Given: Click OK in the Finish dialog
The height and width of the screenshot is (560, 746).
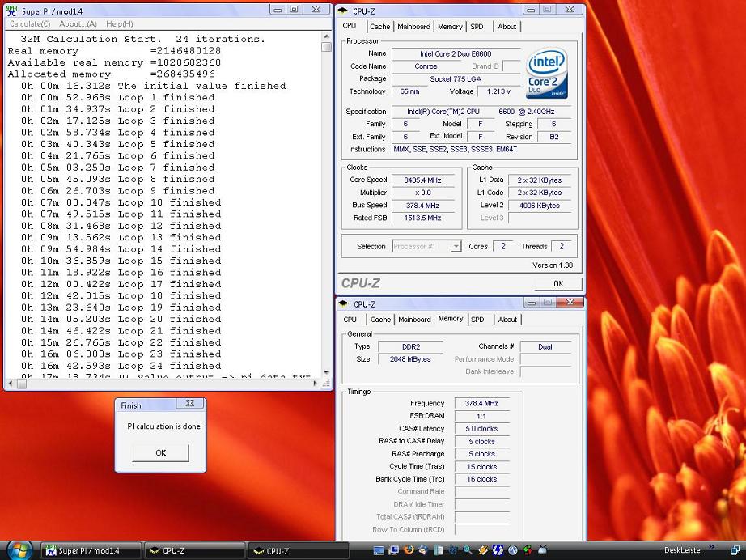Looking at the screenshot, I should (161, 452).
